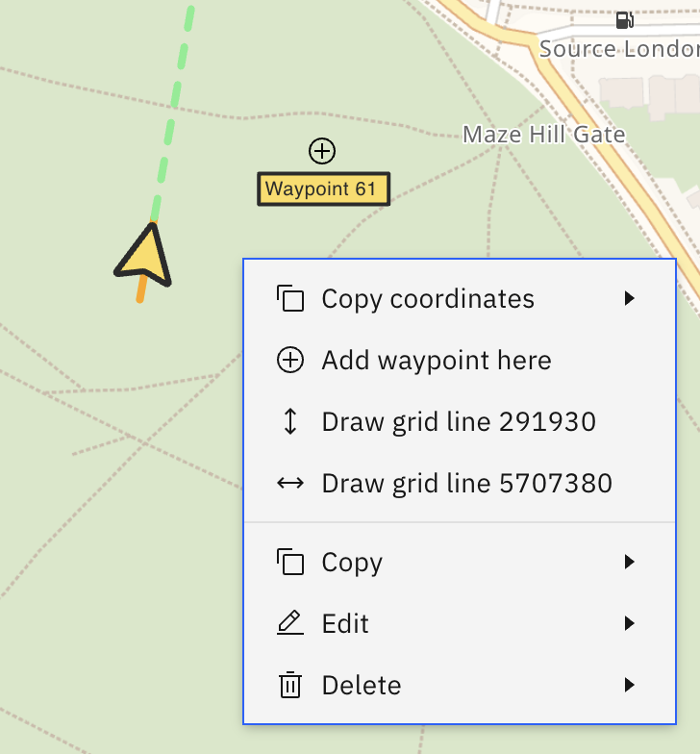Click the pencil icon next to Edit
The height and width of the screenshot is (754, 700).
coord(290,623)
